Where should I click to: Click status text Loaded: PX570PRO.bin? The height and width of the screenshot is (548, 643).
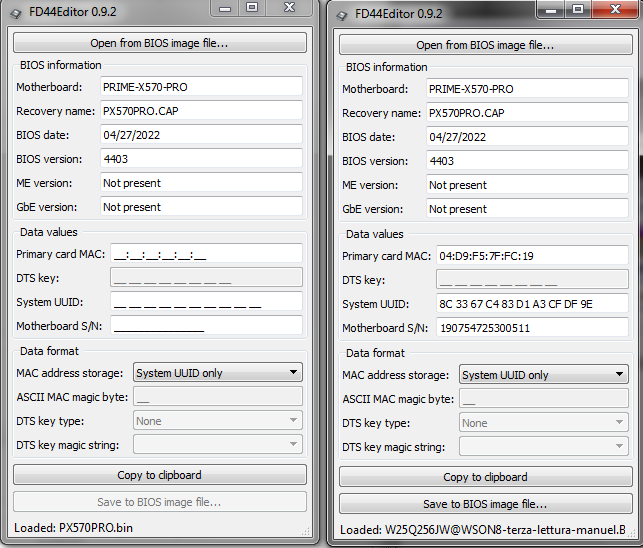click(73, 527)
